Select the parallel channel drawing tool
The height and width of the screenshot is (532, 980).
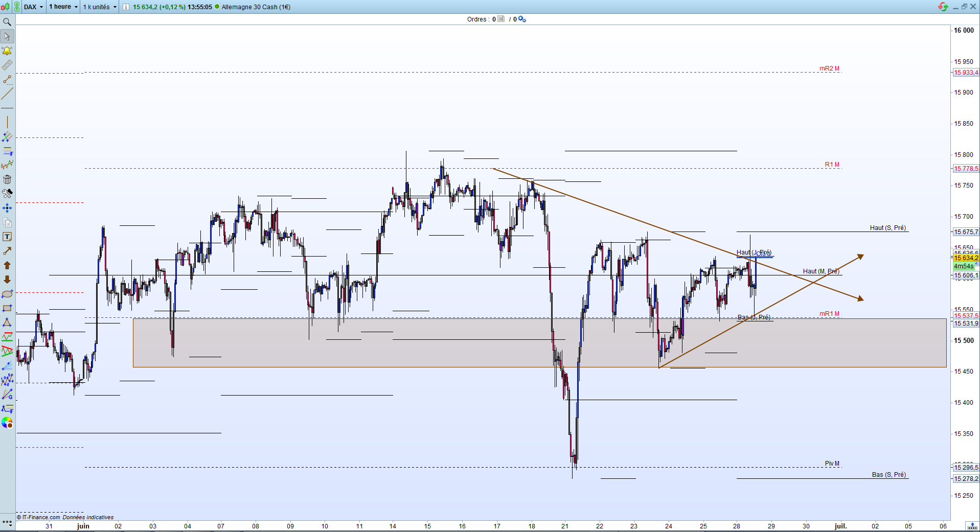(x=7, y=136)
